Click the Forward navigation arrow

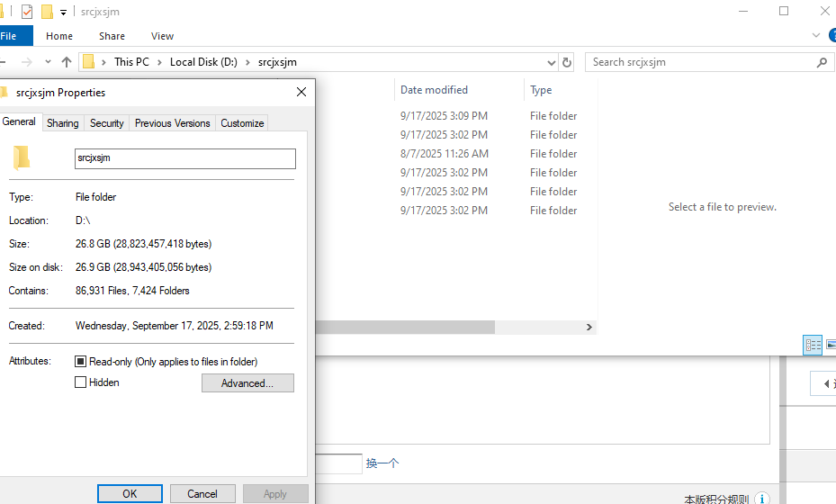(x=27, y=62)
